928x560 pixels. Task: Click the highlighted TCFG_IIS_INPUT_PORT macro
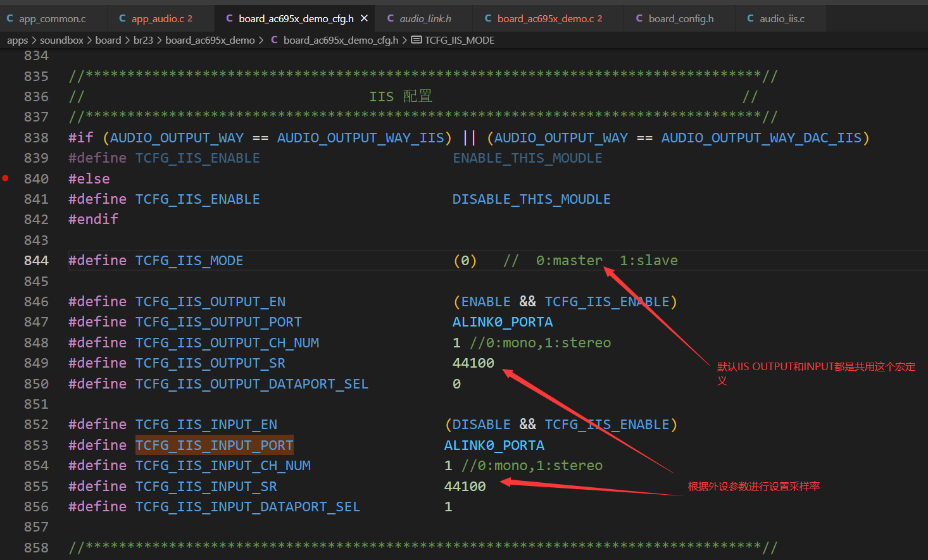[215, 445]
